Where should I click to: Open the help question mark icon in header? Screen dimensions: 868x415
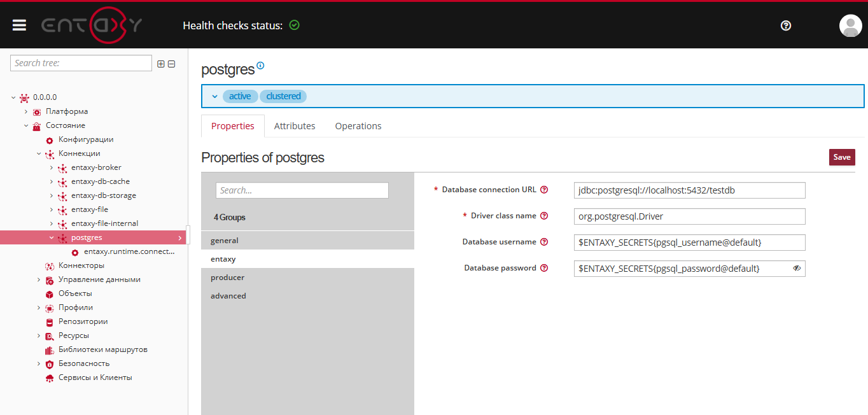(786, 25)
